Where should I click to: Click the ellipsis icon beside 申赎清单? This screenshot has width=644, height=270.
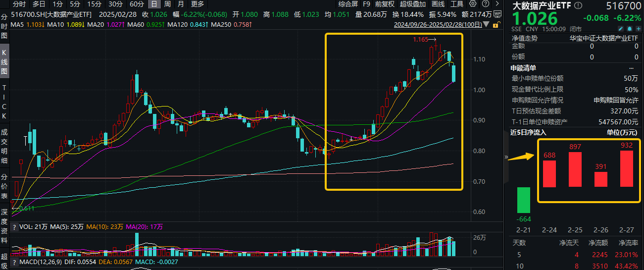[x=631, y=68]
